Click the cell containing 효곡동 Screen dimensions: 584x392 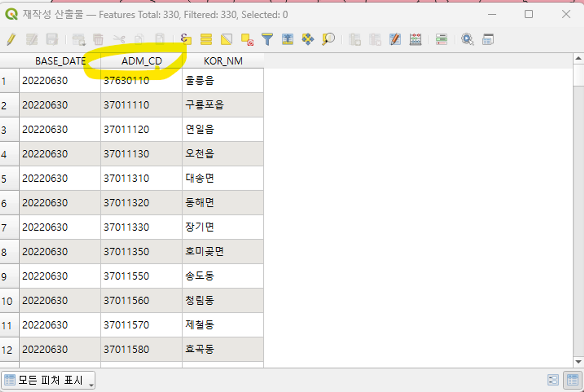223,349
